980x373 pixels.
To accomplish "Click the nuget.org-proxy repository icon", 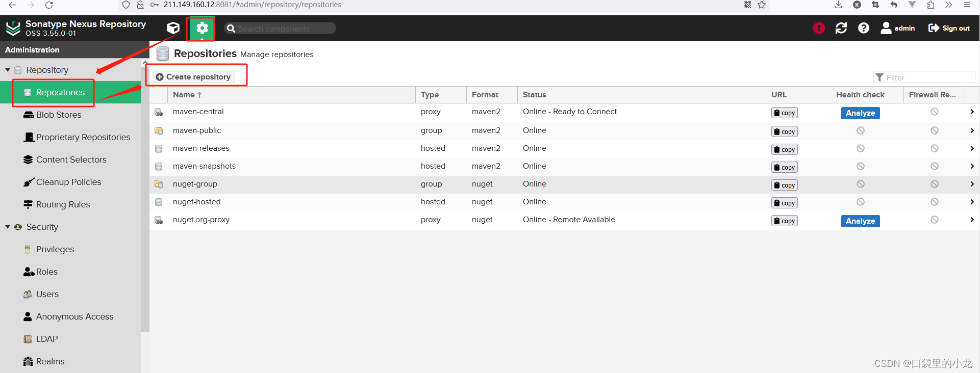I will pyautogui.click(x=159, y=220).
